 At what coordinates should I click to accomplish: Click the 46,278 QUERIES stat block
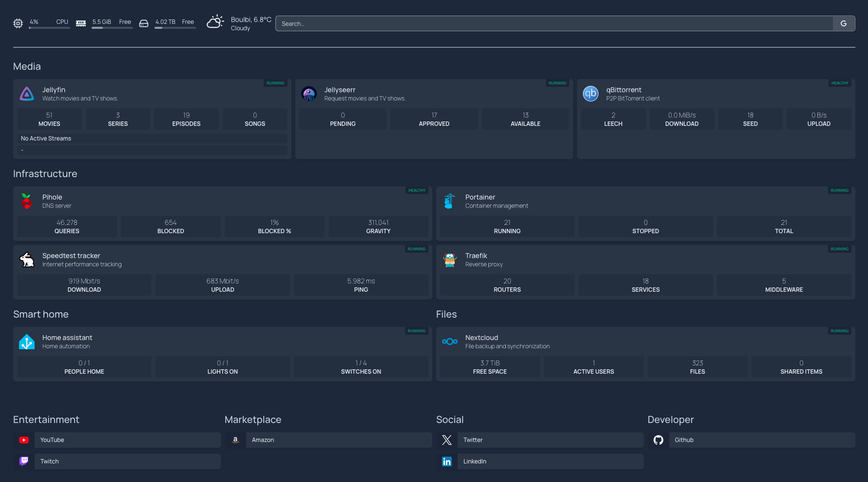pyautogui.click(x=67, y=226)
